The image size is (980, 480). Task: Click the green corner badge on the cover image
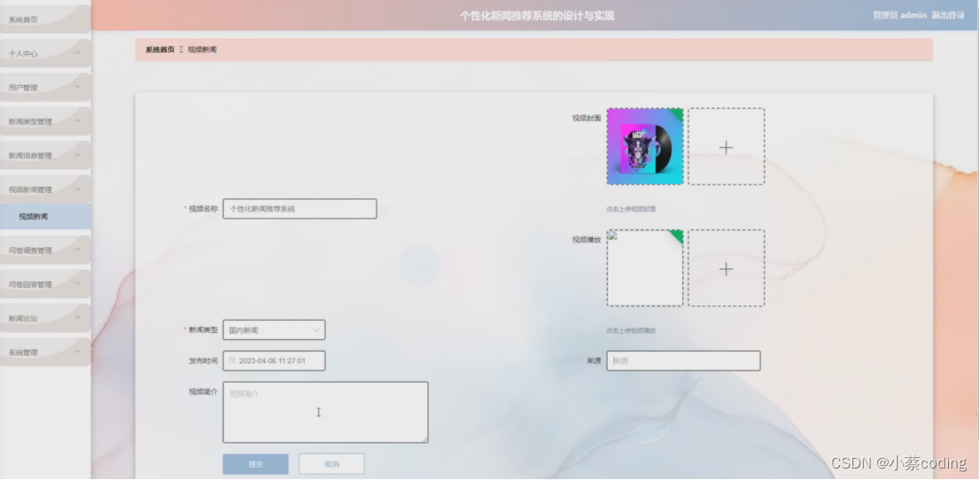coord(677,114)
